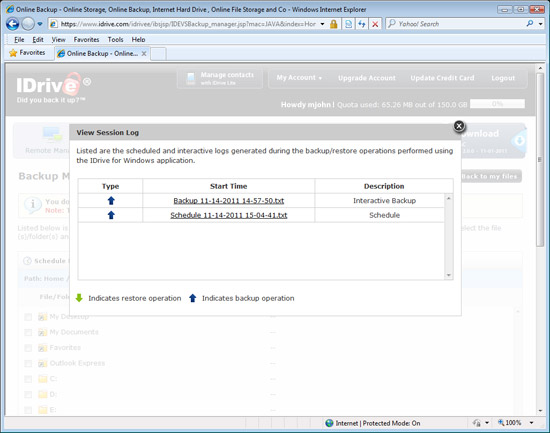550x433 pixels.
Task: Toggle the My Documents checkbox
Action: 28,332
